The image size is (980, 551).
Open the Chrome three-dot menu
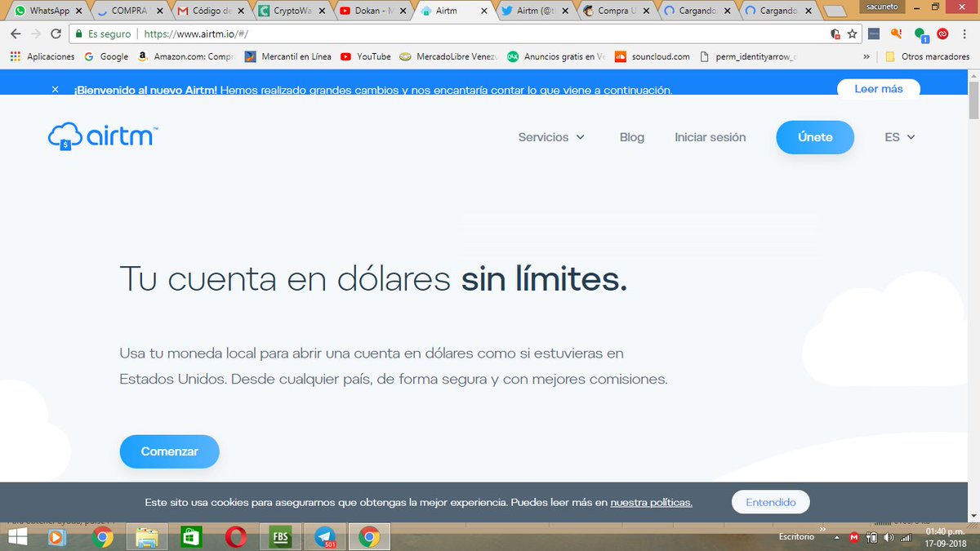(x=965, y=34)
